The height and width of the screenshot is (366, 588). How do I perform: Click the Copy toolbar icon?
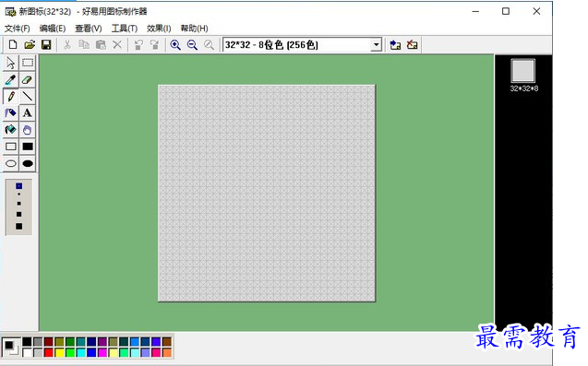click(x=84, y=45)
